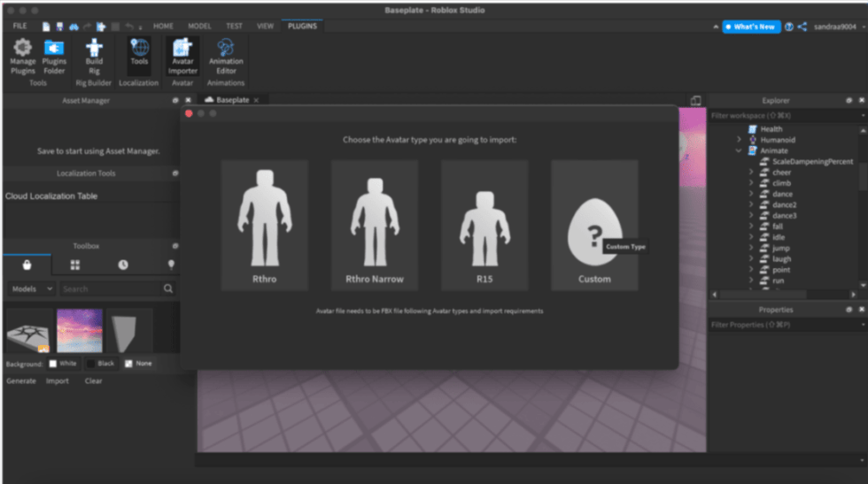Expand the dance2 item
868x484 pixels.
pos(751,204)
